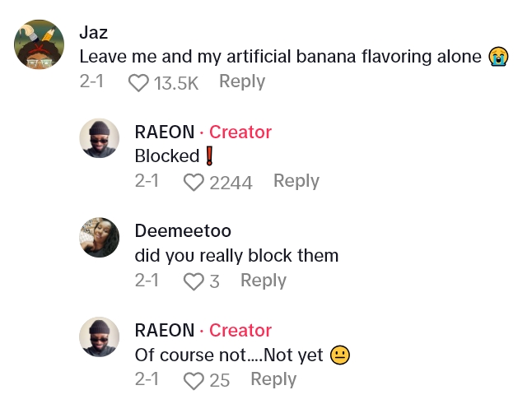Viewport: 532px width, 404px height.
Task: Reply to RAEON's "Blocked" comment
Action: tap(296, 181)
